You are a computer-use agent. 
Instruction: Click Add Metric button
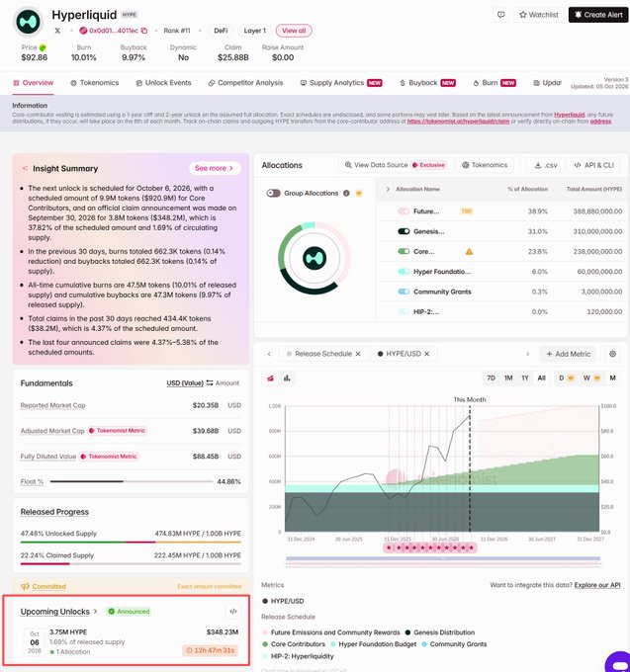568,354
